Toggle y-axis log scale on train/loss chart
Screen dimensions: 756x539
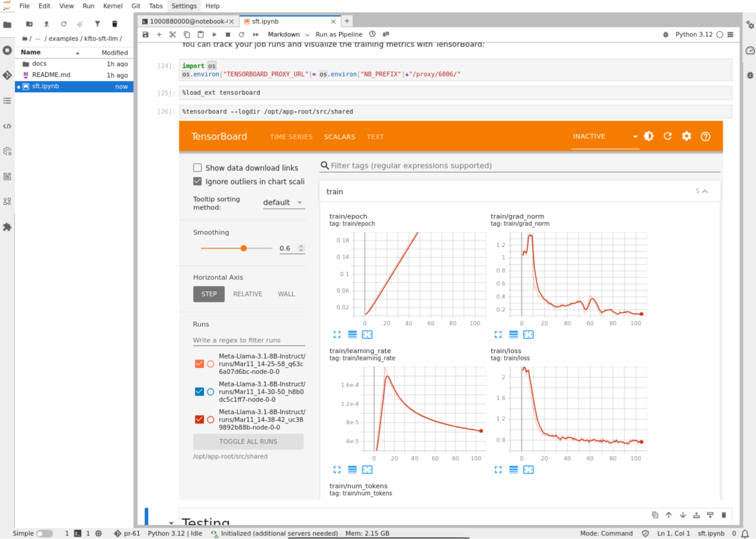[x=513, y=469]
